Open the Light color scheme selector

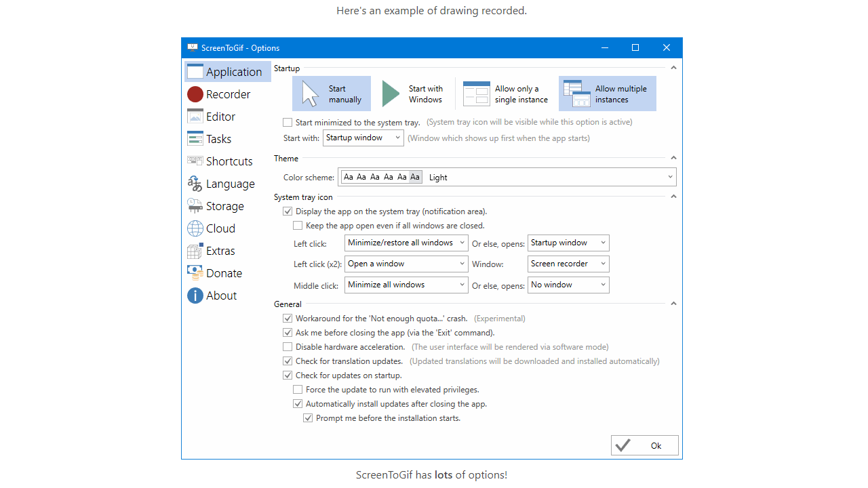point(508,178)
